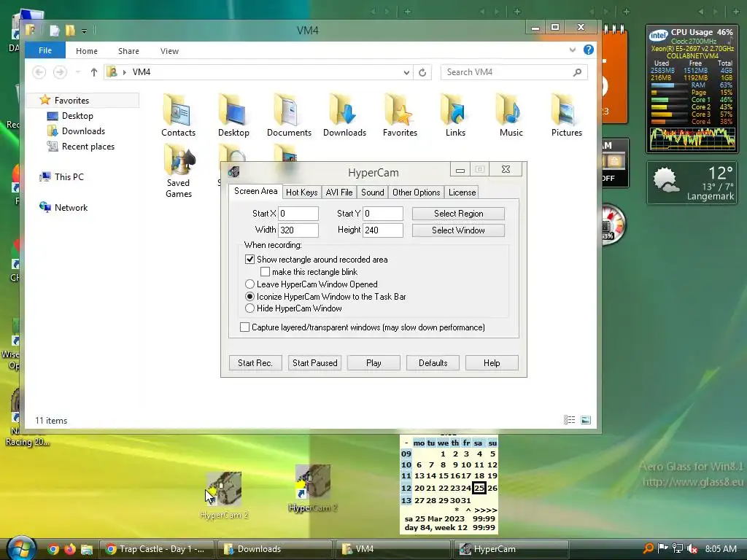Click the Defaults button
The width and height of the screenshot is (747, 560).
(433, 363)
